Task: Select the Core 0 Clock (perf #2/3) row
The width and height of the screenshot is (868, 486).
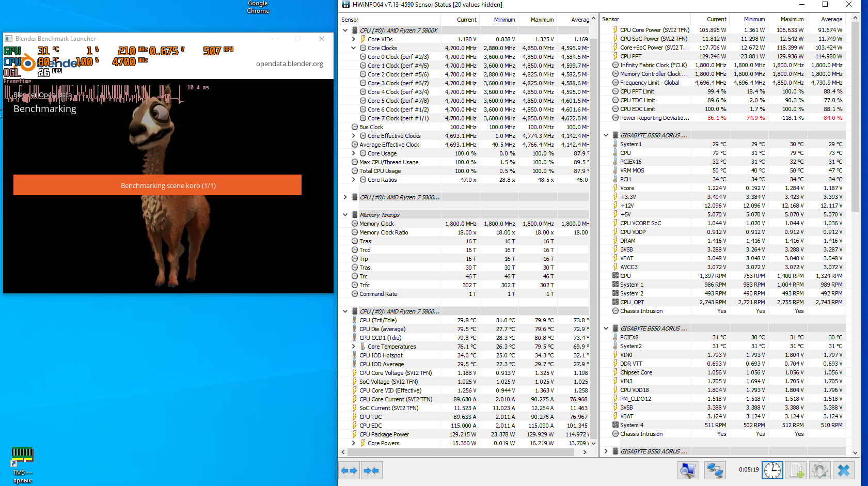Action: 464,57
